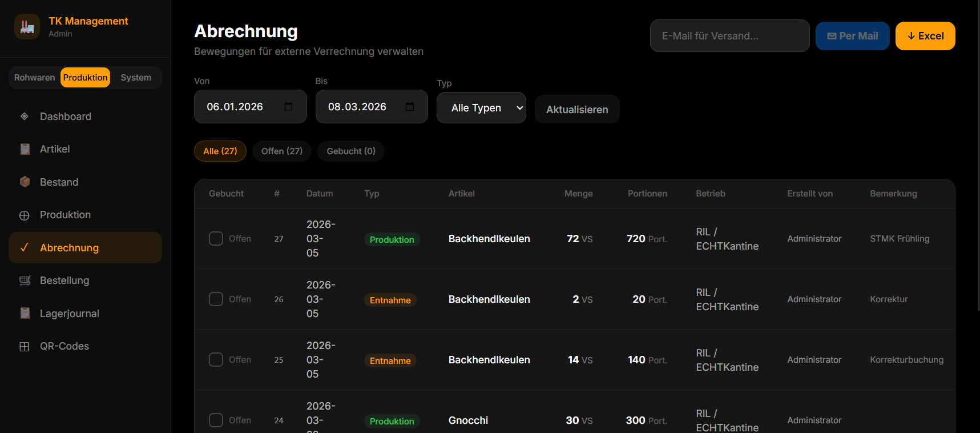This screenshot has height=433, width=980.
Task: Click the Bestellung cart icon
Action: pos(25,280)
